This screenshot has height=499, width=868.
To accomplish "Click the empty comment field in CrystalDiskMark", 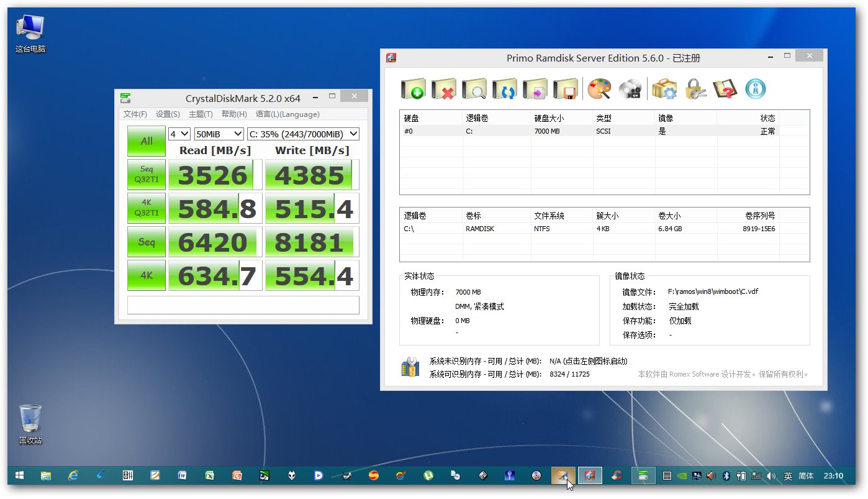I will click(243, 305).
